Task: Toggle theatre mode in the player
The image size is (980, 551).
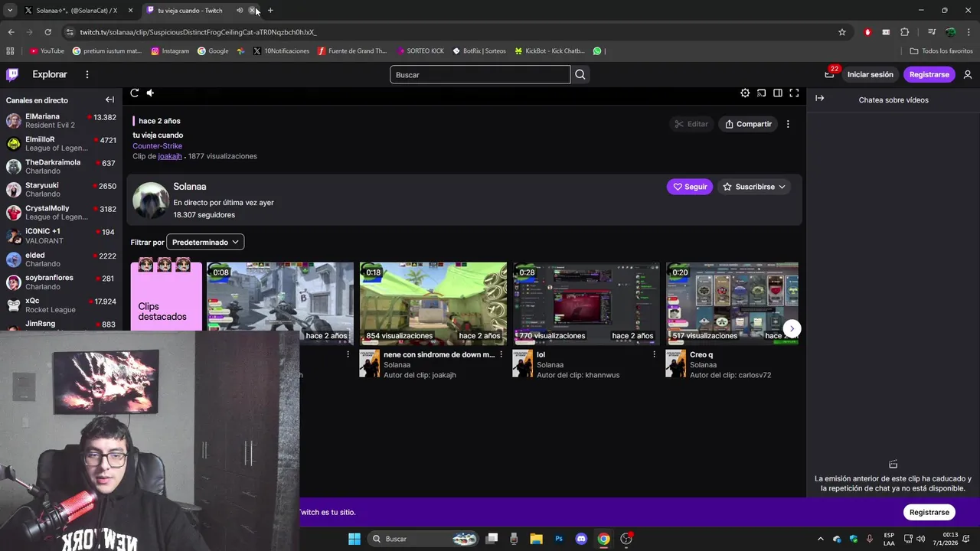Action: [777, 93]
